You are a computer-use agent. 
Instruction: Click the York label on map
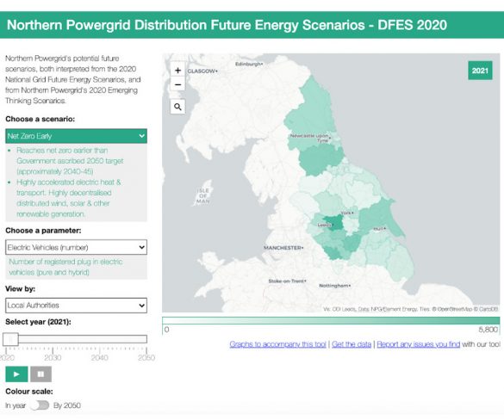[347, 213]
